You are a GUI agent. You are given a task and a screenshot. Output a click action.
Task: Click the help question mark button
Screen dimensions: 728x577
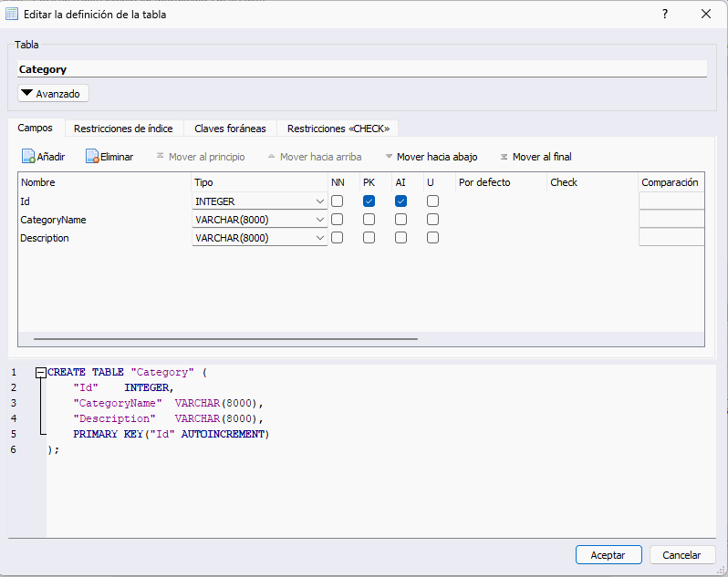click(665, 14)
